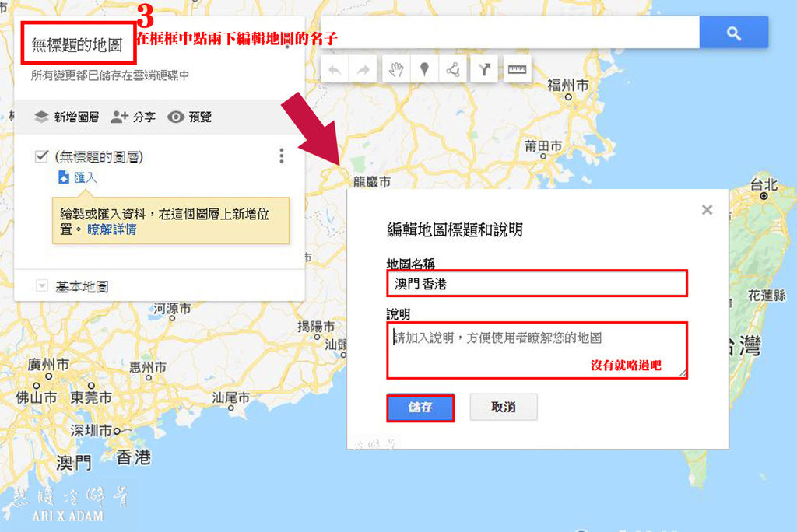Click the 基本地圖 label

pos(82,286)
